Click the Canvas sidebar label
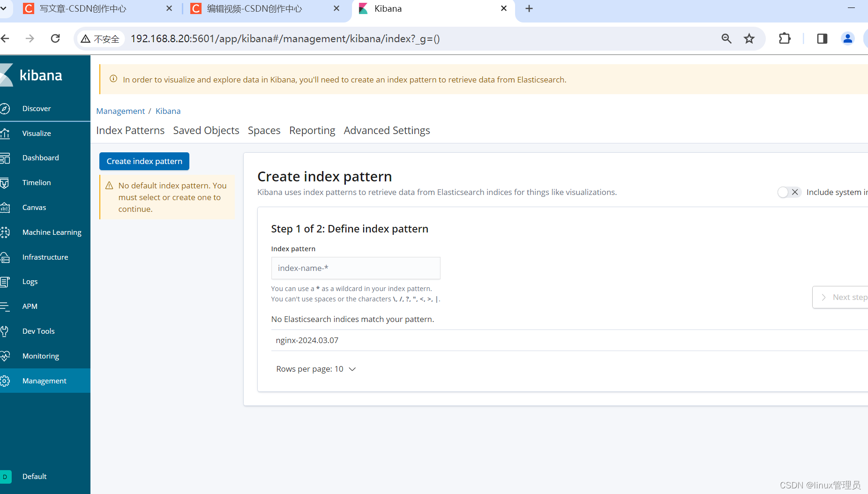The image size is (868, 494). pos(34,208)
